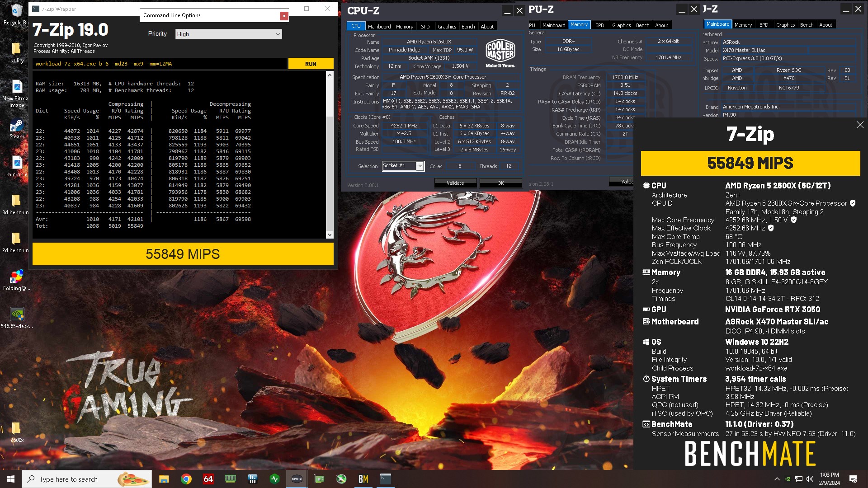Click the BenchMate 55849 MIPS score banner
Viewport: 868px width, 488px height.
click(x=750, y=163)
